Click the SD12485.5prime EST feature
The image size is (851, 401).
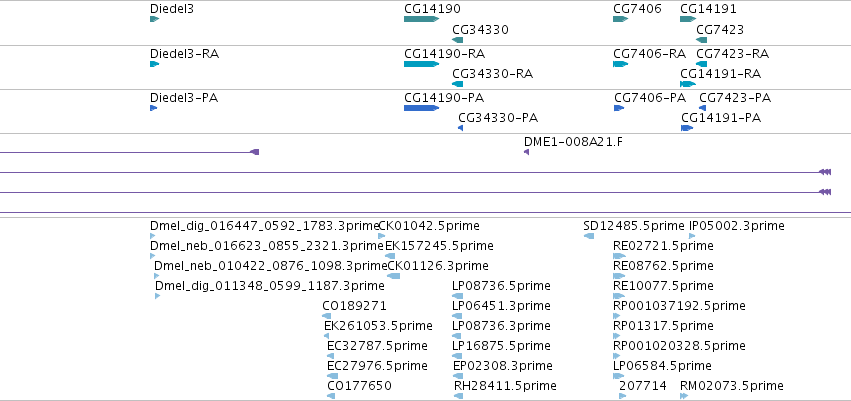pyautogui.click(x=589, y=236)
